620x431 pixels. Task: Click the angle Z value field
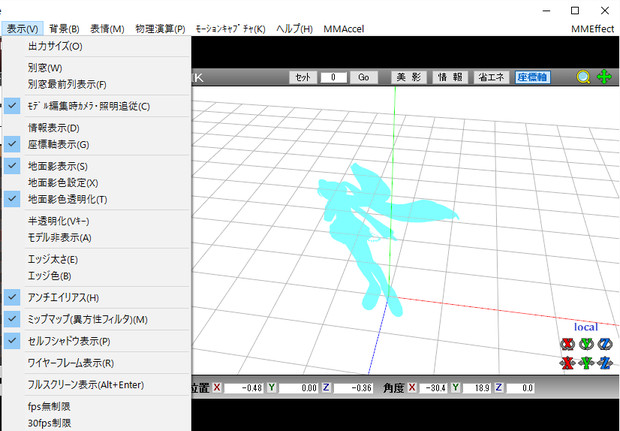(520, 388)
